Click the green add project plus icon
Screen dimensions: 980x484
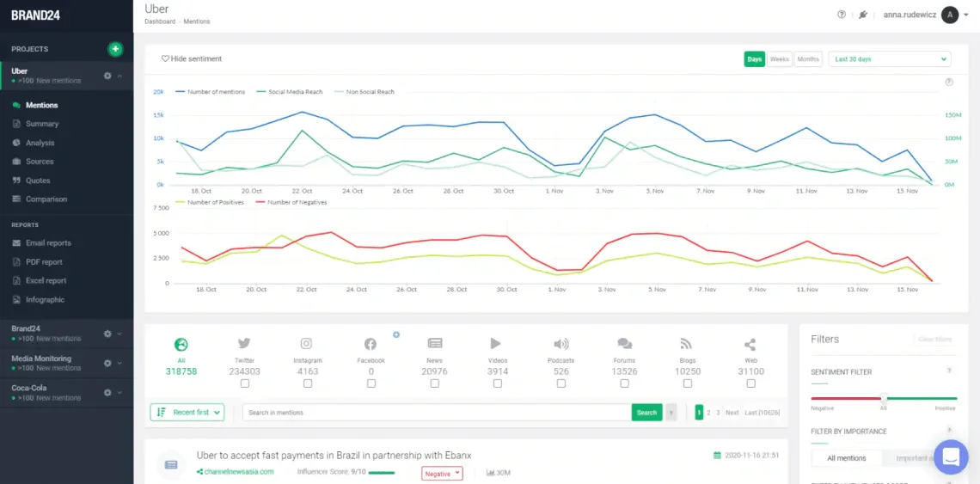115,49
